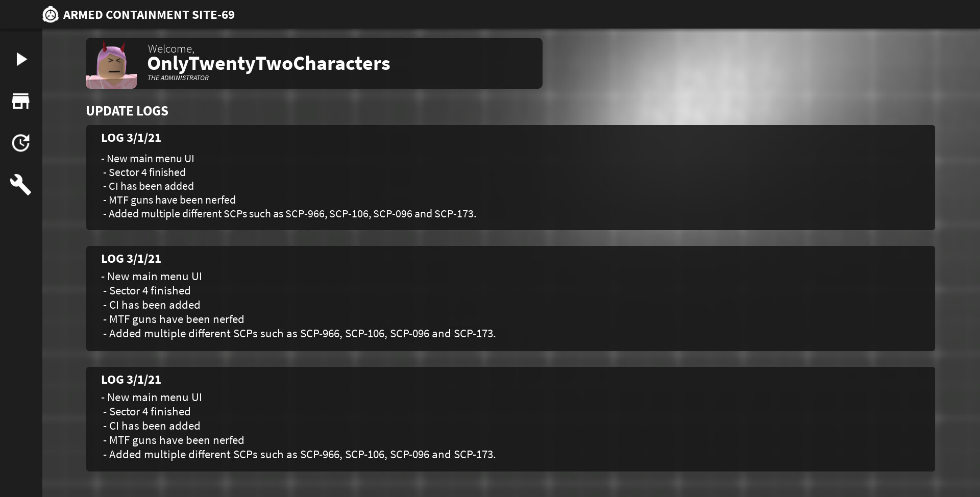
Task: Open the store shop icon
Action: click(x=20, y=101)
